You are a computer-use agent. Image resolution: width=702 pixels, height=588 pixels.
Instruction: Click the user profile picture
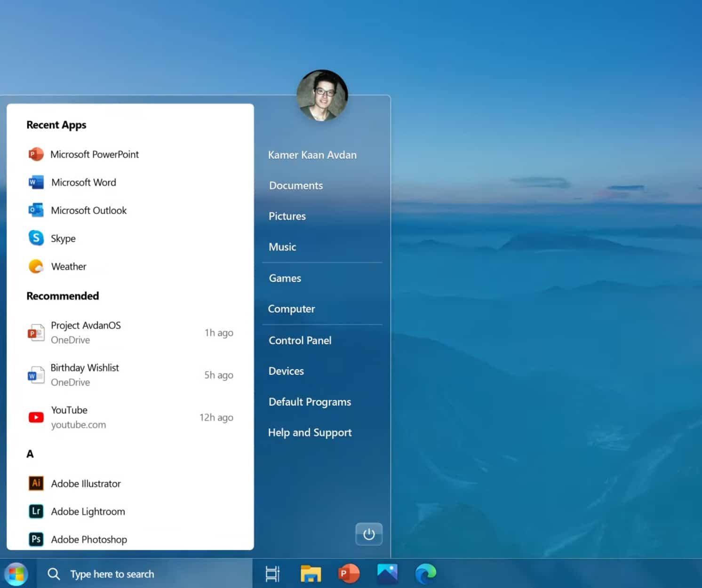click(322, 95)
